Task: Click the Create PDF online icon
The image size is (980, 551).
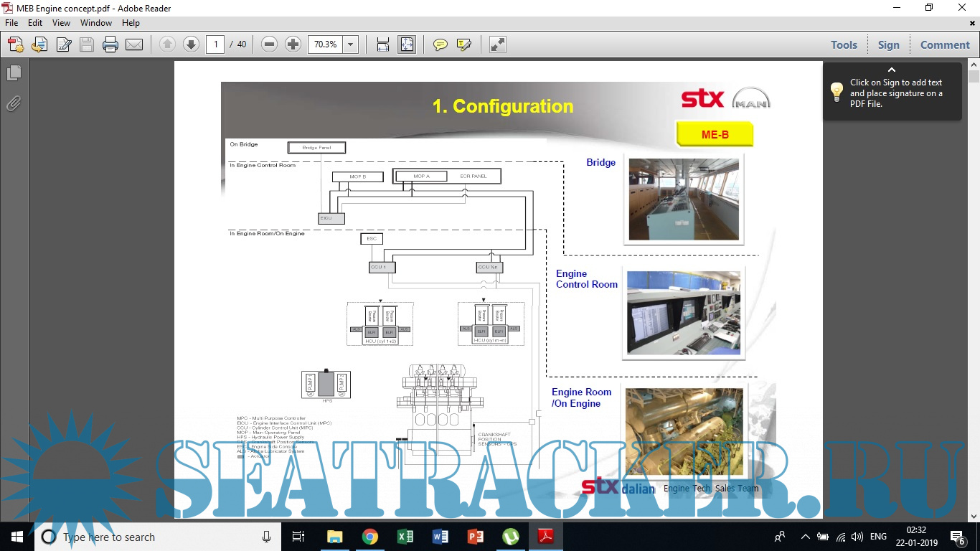Action: (x=16, y=44)
